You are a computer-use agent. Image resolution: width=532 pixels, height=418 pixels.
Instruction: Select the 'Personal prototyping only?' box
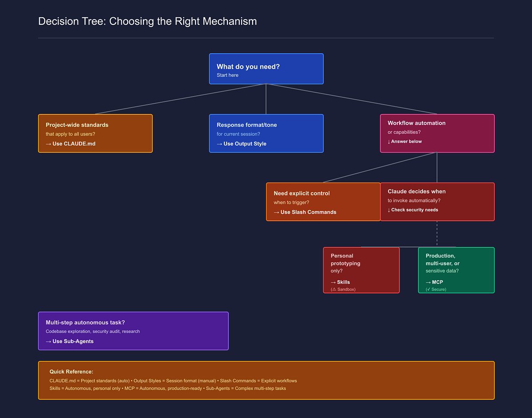pyautogui.click(x=361, y=270)
